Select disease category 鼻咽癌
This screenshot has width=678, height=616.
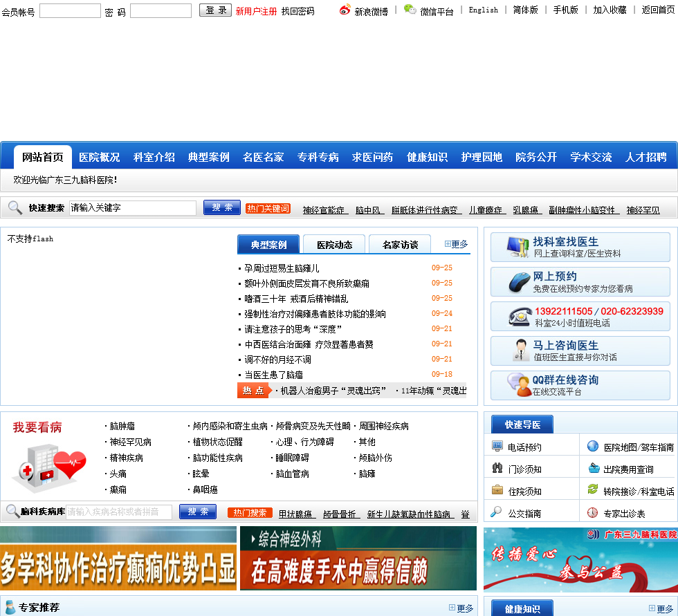click(205, 490)
